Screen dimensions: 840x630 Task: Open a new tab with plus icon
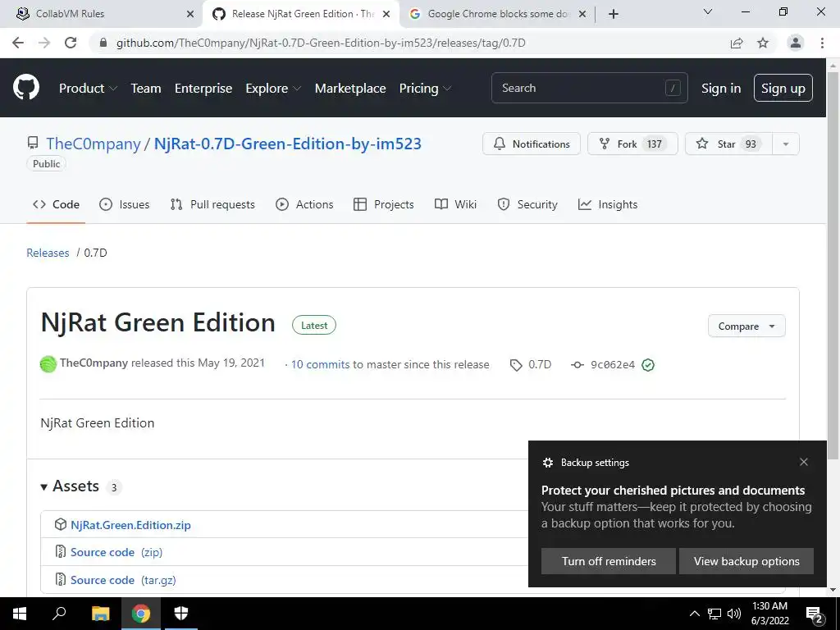[614, 14]
